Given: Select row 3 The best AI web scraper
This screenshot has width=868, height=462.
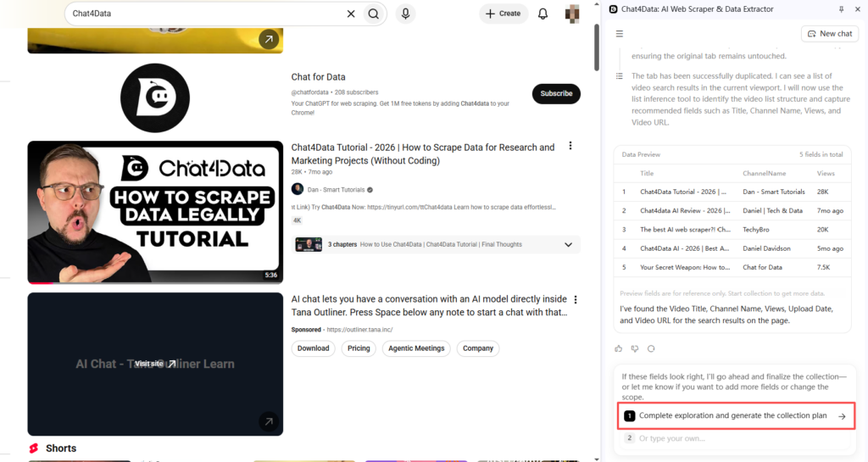Looking at the screenshot, I should [685, 230].
